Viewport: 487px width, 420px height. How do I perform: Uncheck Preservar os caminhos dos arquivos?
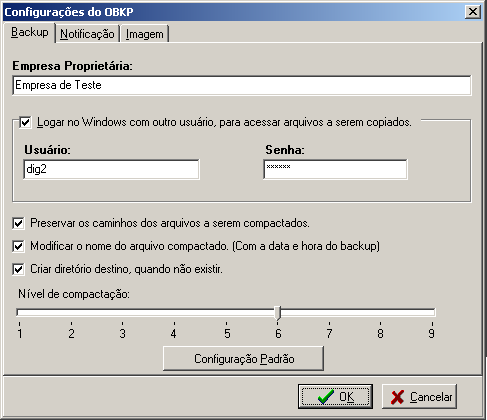(x=18, y=223)
